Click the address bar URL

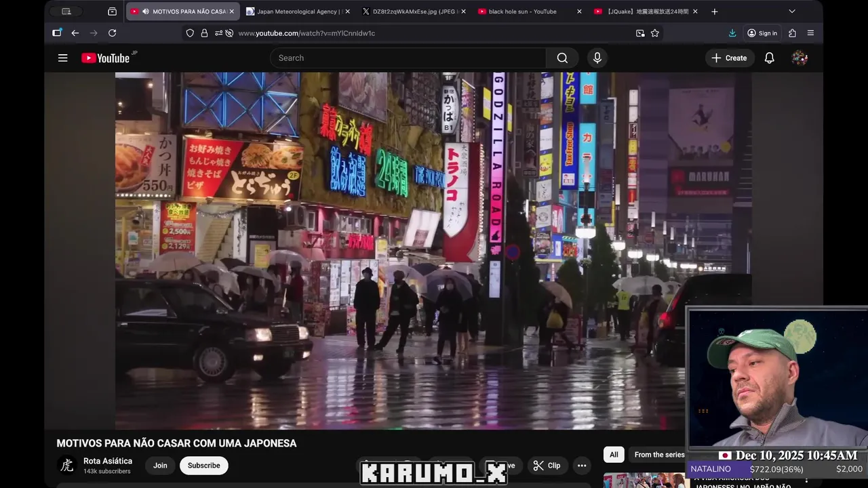coord(307,33)
